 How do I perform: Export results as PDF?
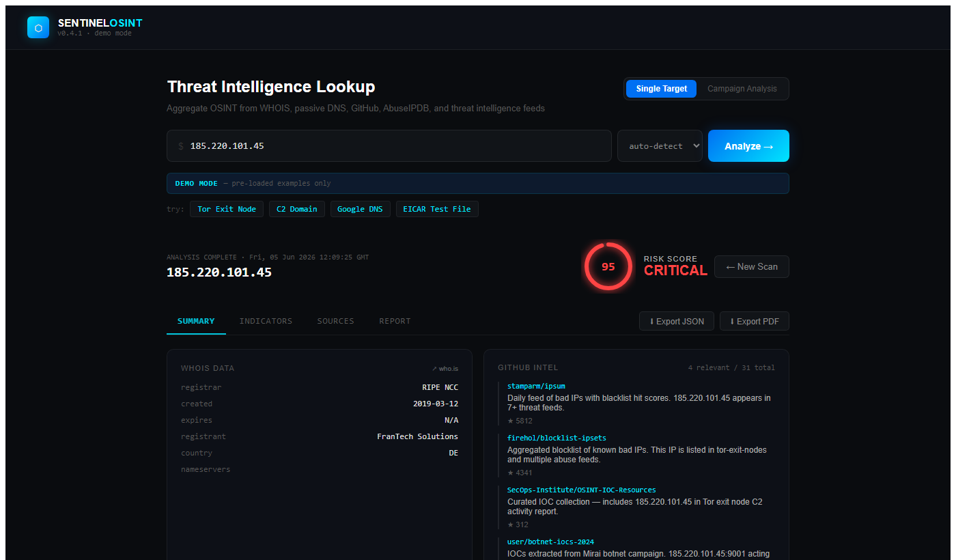click(x=755, y=321)
